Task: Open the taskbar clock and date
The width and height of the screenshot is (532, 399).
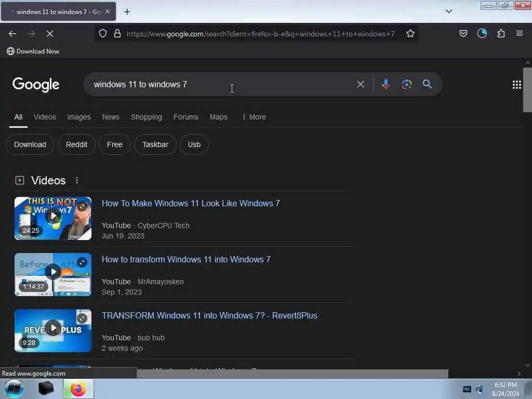Action: pyautogui.click(x=506, y=389)
